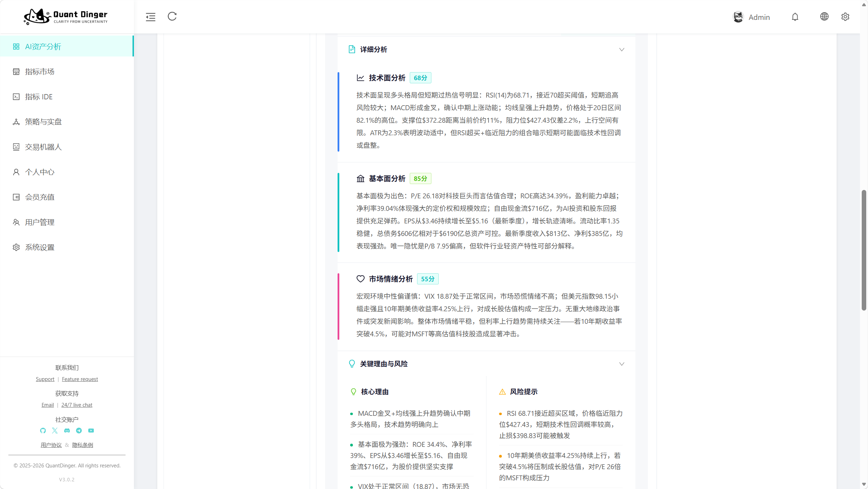
Task: Click the 基本面分析 bank icon
Action: point(361,178)
